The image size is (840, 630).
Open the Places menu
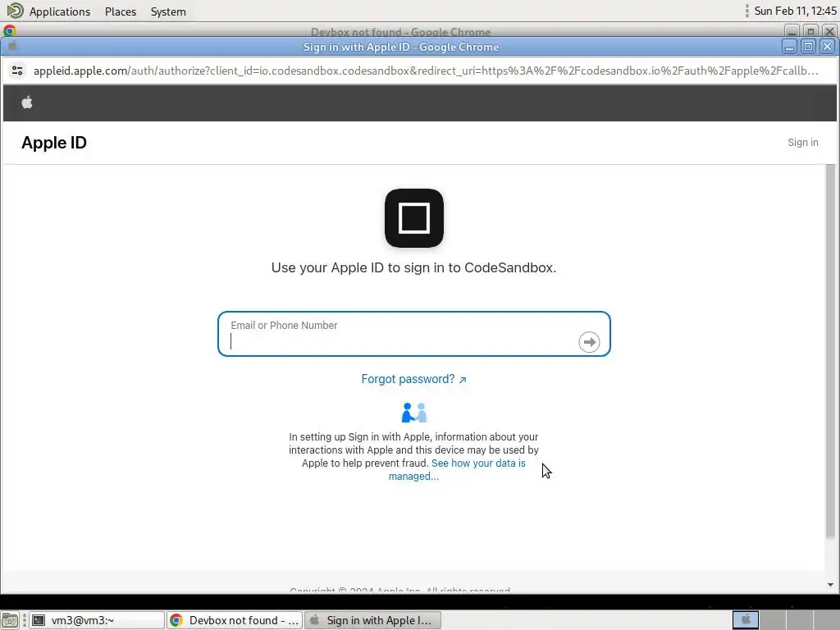[x=121, y=11]
